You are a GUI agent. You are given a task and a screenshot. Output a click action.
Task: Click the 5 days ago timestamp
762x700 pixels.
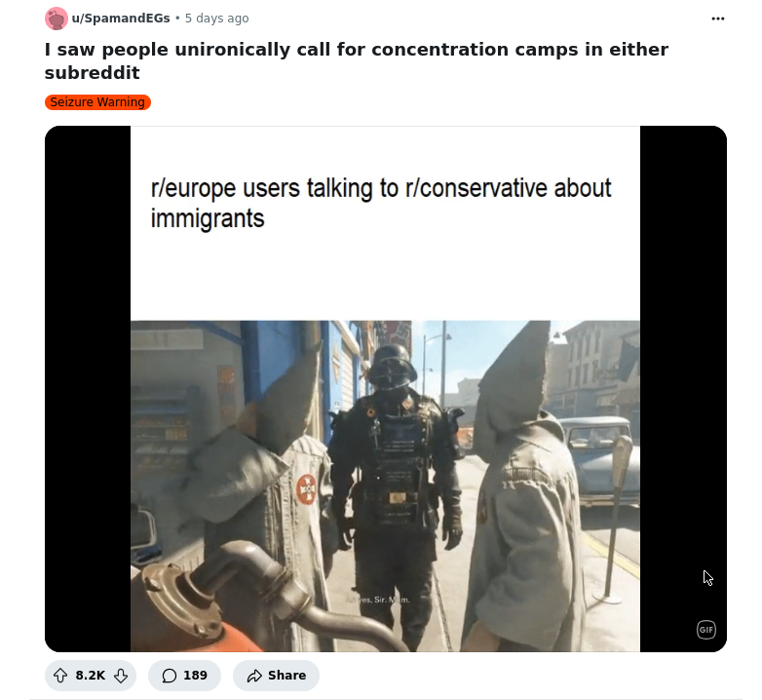pyautogui.click(x=216, y=18)
